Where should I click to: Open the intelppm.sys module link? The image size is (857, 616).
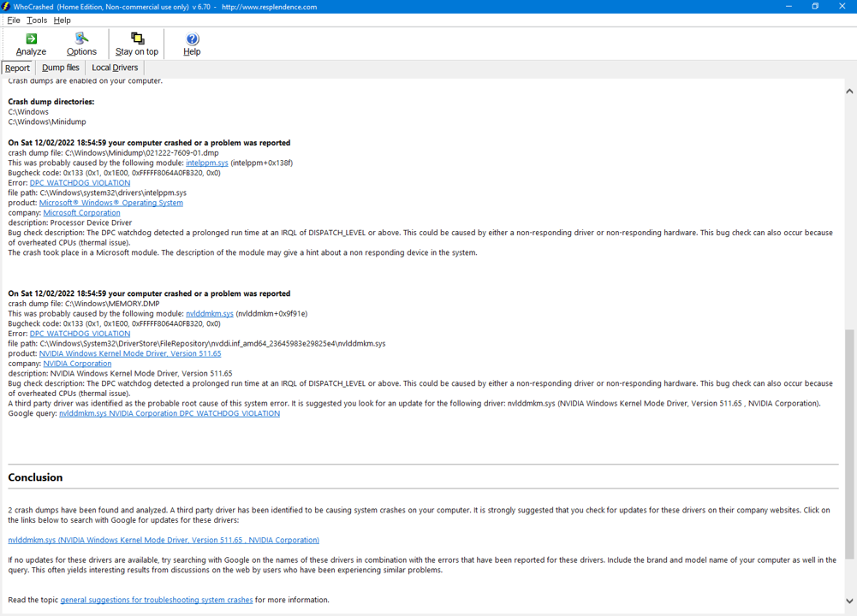click(206, 163)
